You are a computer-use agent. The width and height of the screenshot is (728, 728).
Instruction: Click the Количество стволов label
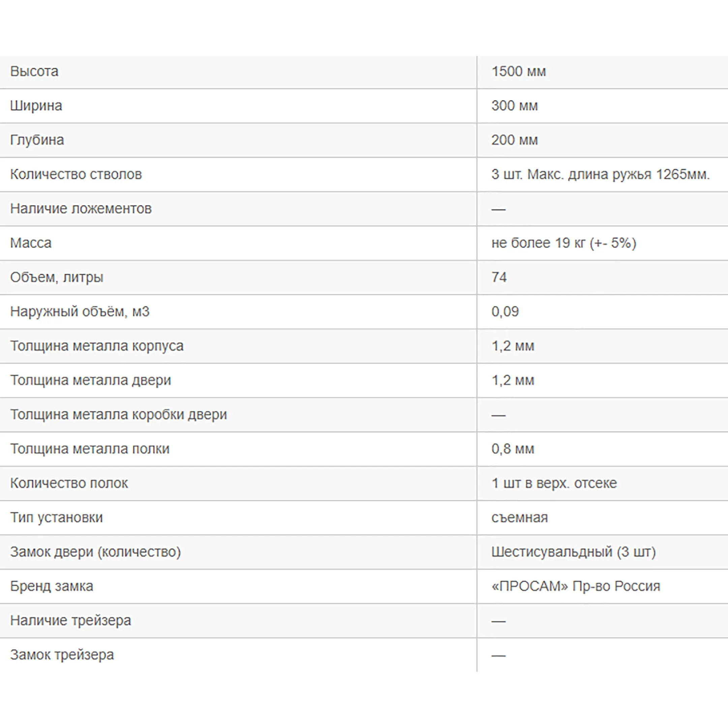[76, 175]
